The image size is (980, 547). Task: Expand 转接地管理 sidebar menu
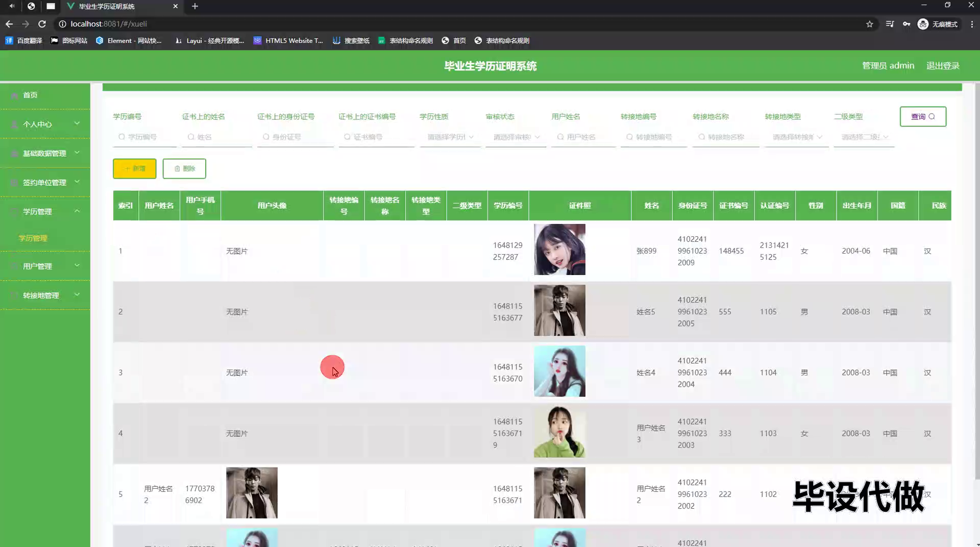click(x=45, y=295)
